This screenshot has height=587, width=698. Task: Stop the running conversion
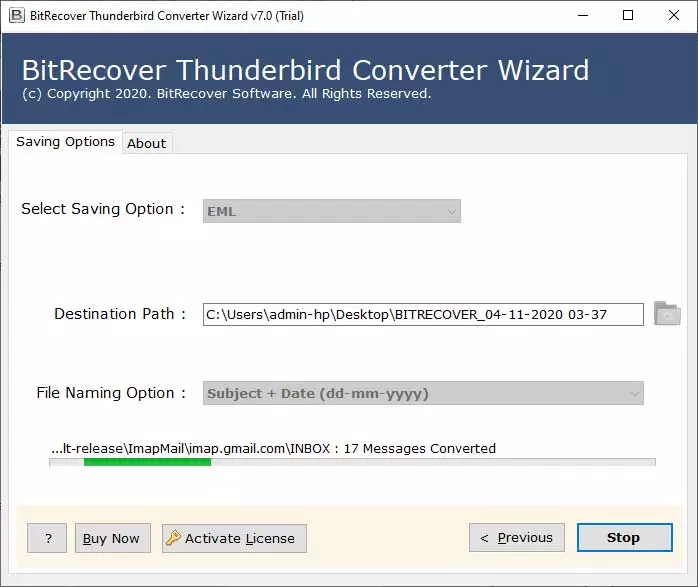pos(625,538)
